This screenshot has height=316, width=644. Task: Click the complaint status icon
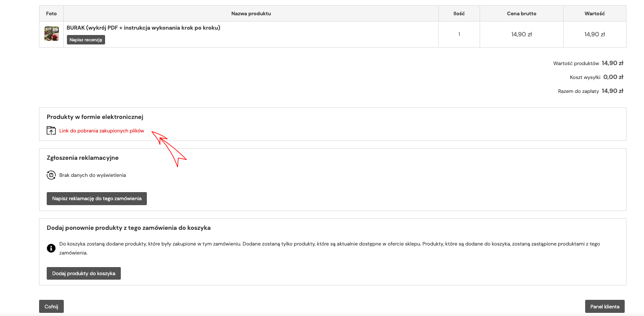[51, 175]
